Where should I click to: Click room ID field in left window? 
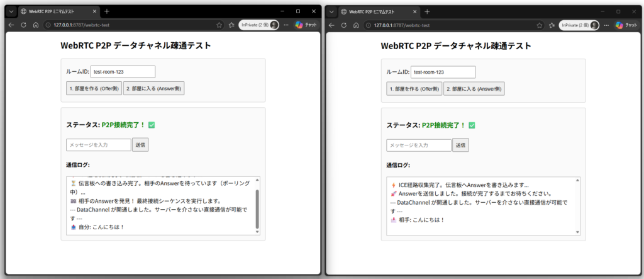click(123, 72)
